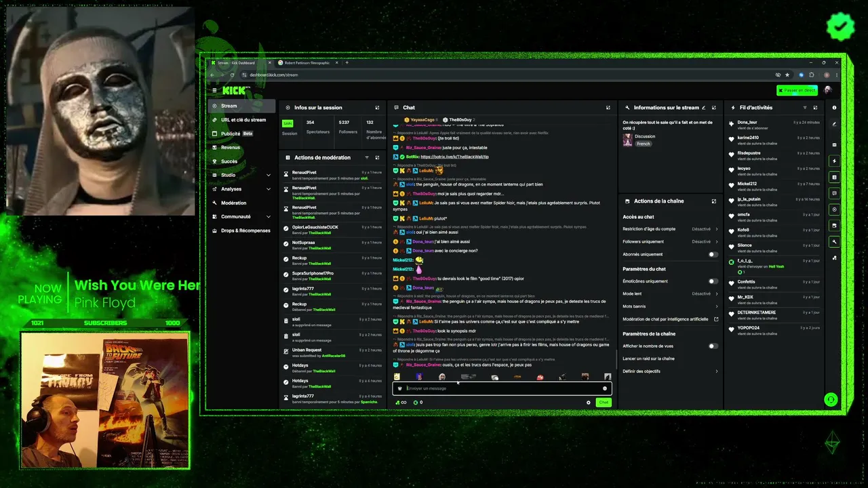Open Revenus in the sidebar

point(241,147)
